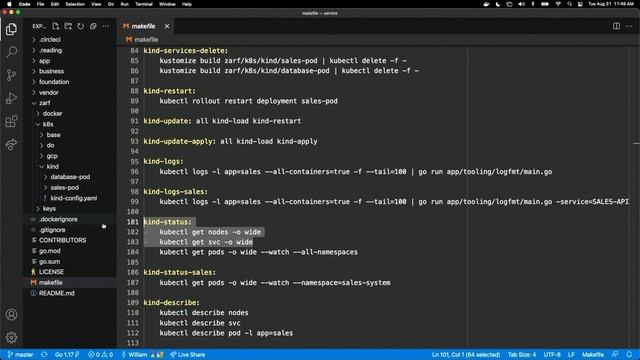Click the feedback icon in status bar
The image size is (640, 360).
click(x=615, y=355)
